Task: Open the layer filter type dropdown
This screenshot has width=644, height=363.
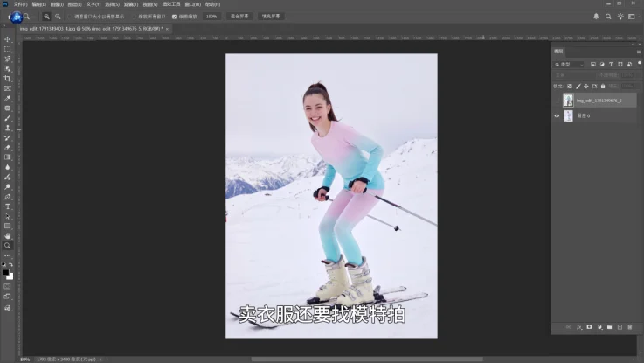Action: [x=569, y=65]
